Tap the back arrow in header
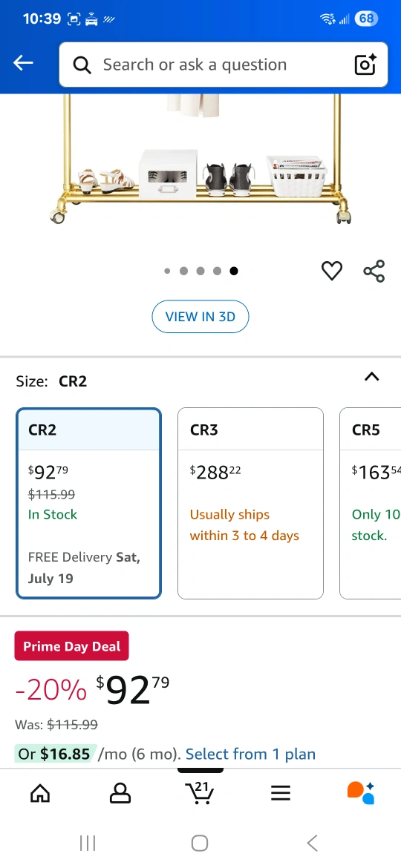This screenshot has height=868, width=401. (x=23, y=63)
